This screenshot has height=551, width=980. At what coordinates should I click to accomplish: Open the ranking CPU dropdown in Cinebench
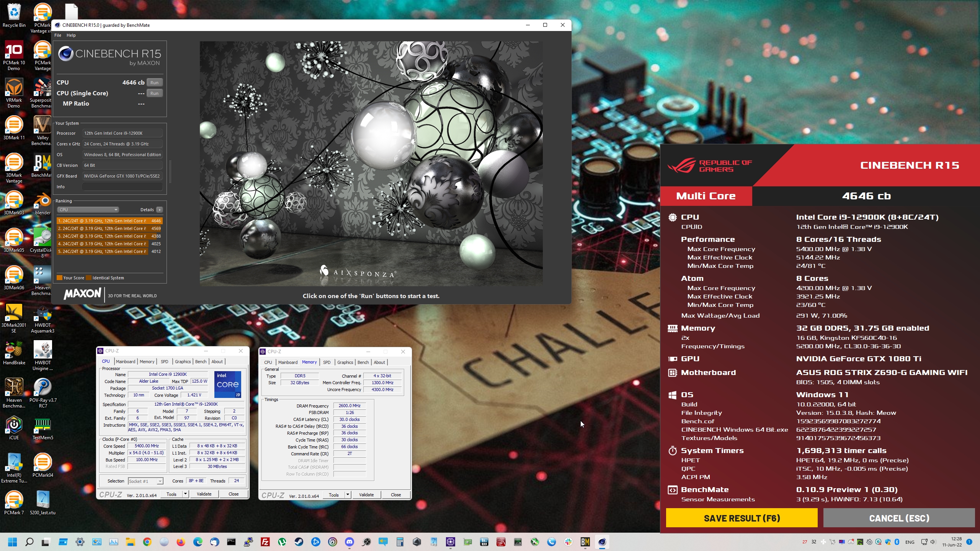click(88, 210)
